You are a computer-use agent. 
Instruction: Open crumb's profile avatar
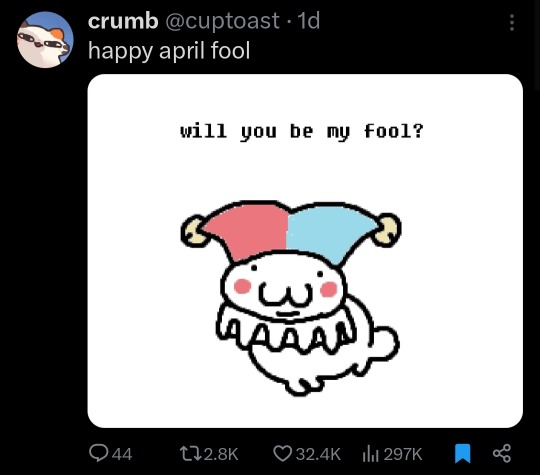[45, 39]
